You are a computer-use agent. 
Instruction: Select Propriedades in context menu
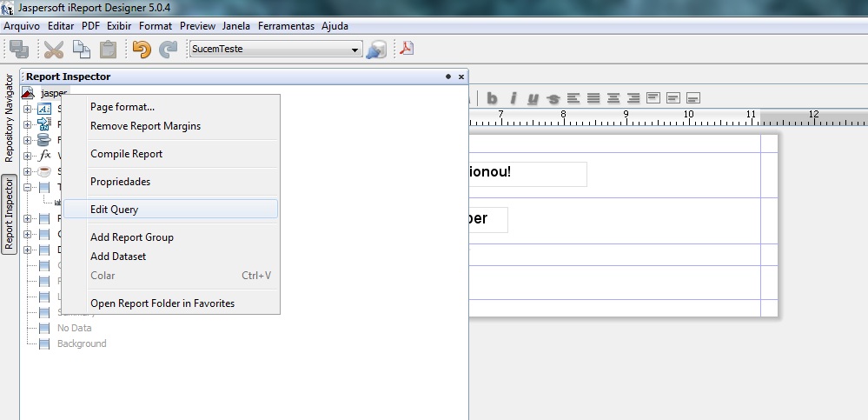(170, 182)
